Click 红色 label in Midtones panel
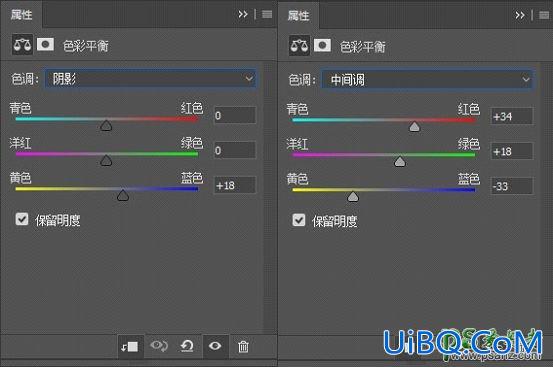 point(469,109)
